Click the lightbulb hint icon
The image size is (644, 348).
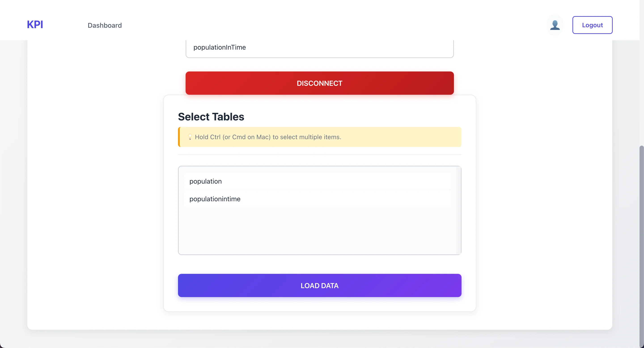(190, 137)
